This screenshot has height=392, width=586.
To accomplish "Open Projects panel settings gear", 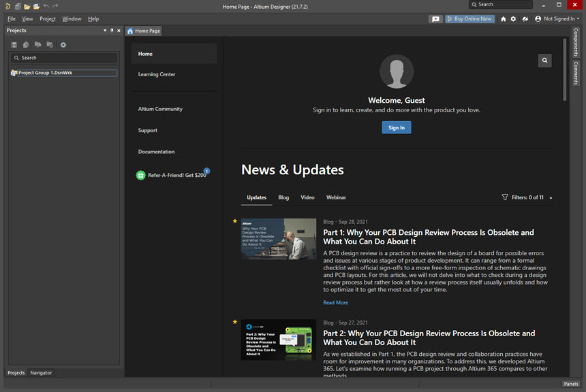I will pyautogui.click(x=63, y=45).
